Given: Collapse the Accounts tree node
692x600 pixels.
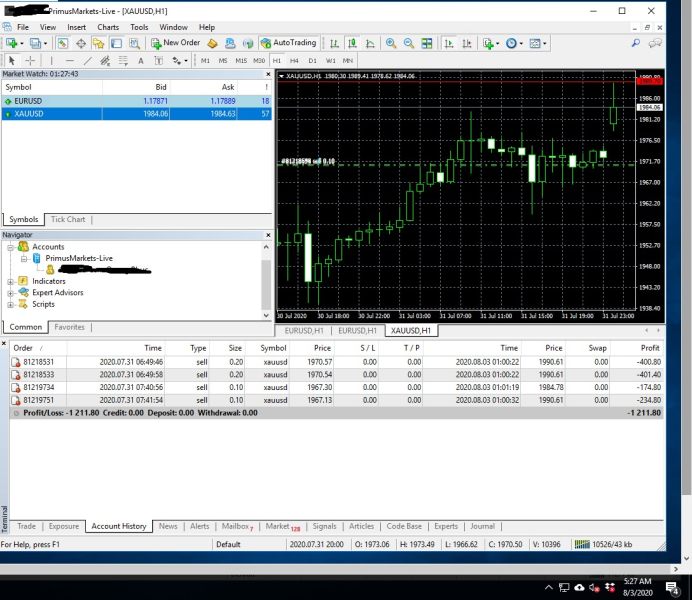Looking at the screenshot, I should pos(10,246).
